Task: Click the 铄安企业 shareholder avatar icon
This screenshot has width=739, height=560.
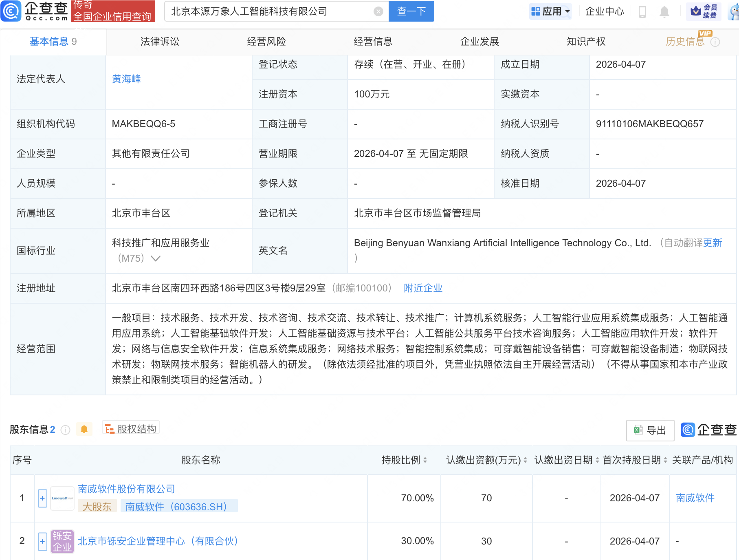Action: pos(62,541)
